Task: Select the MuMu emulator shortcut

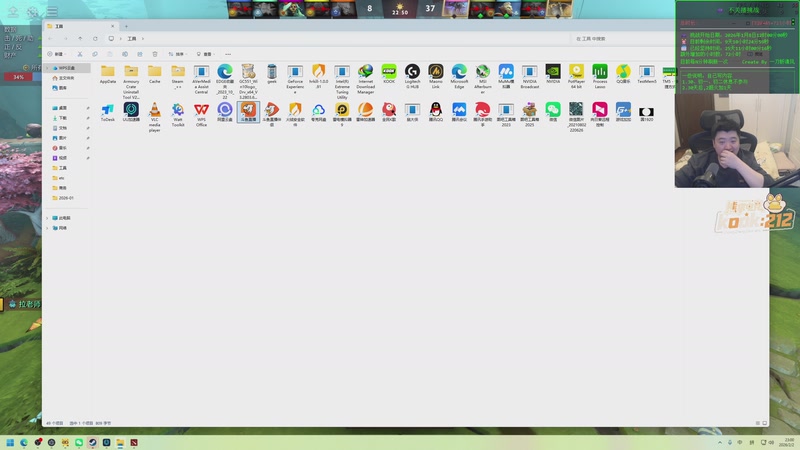Action: (x=506, y=76)
